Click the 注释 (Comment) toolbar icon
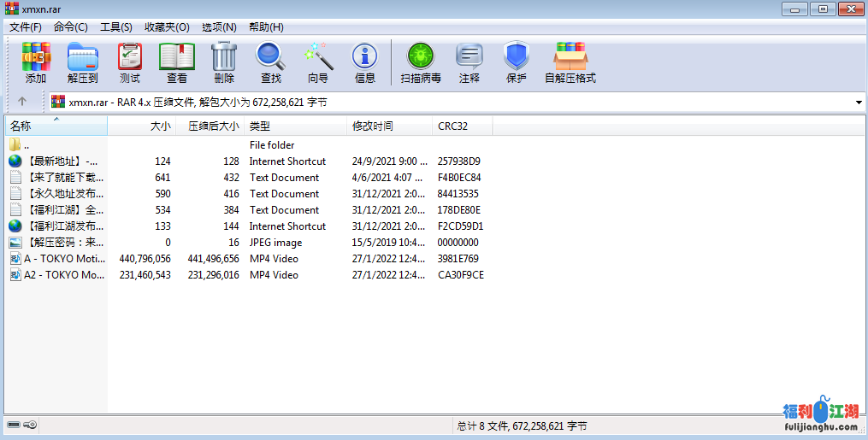This screenshot has width=868, height=440. 469,57
